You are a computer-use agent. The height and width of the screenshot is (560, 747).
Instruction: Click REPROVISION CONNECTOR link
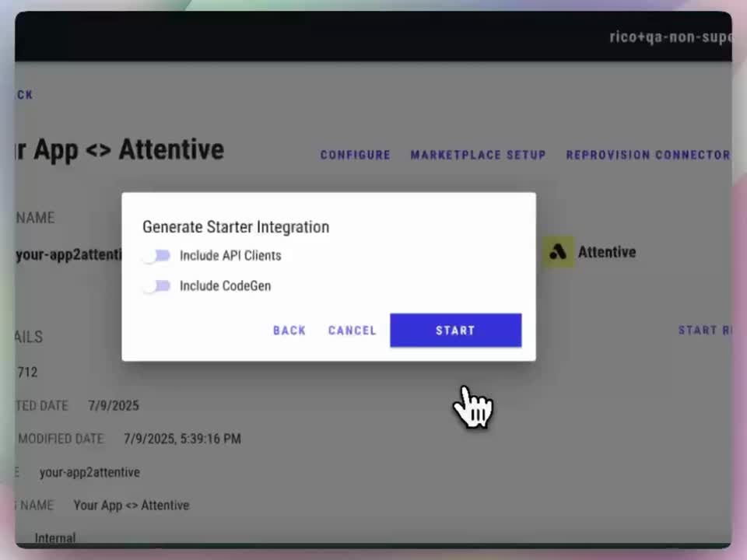coord(648,155)
